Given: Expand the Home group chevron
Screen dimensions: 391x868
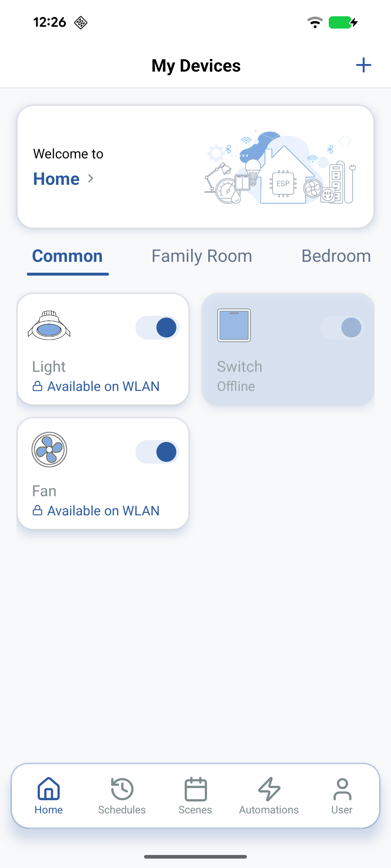Looking at the screenshot, I should [91, 179].
